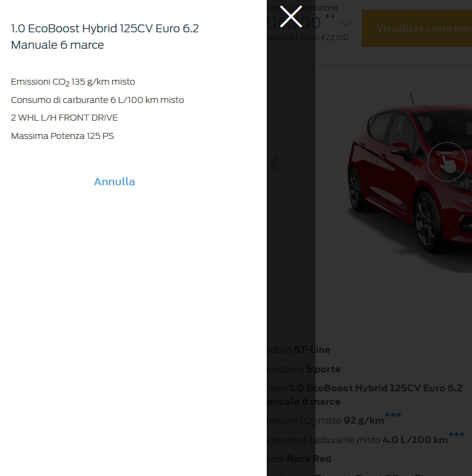The height and width of the screenshot is (476, 472).
Task: Close the engine details overlay with X
Action: point(291,16)
